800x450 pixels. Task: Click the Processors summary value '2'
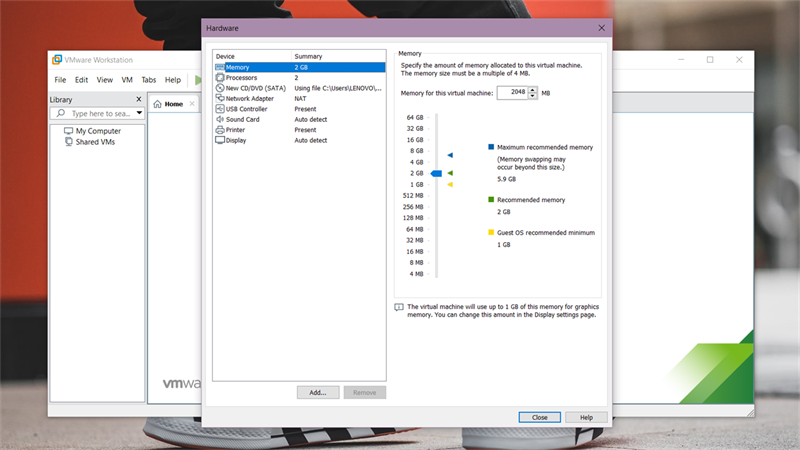coord(296,78)
